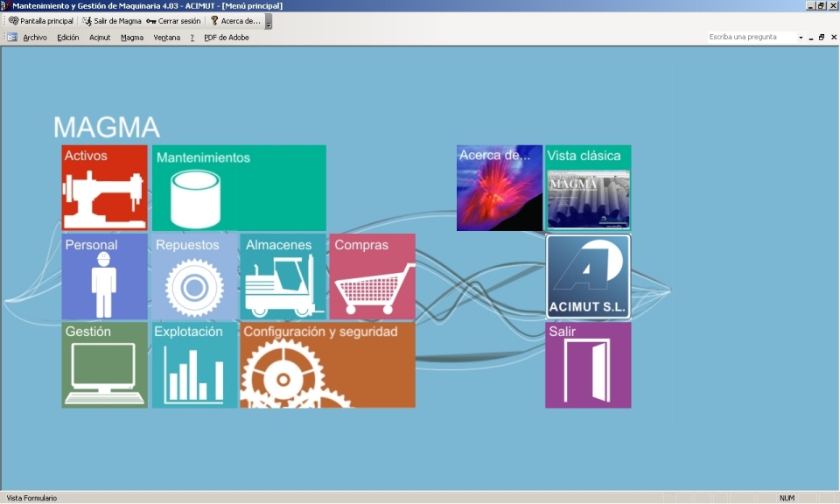Open the Personal worker tile
The image size is (840, 504).
click(x=104, y=276)
